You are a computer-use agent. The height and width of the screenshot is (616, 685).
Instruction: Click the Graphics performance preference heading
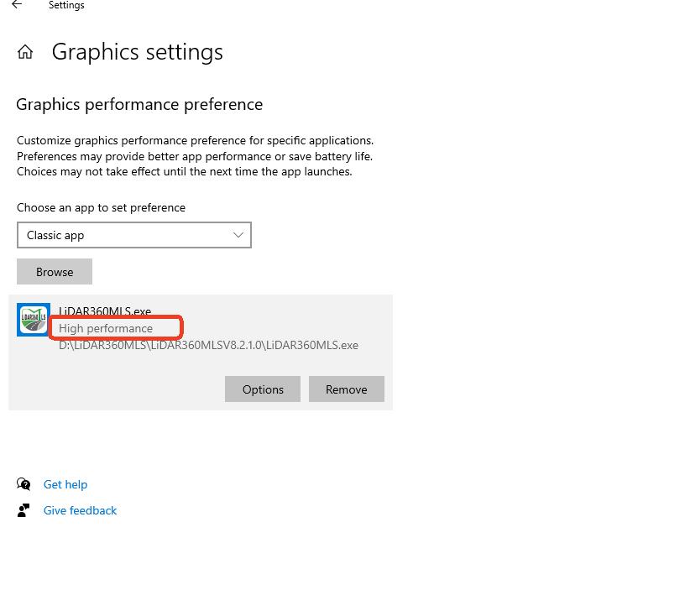click(139, 104)
